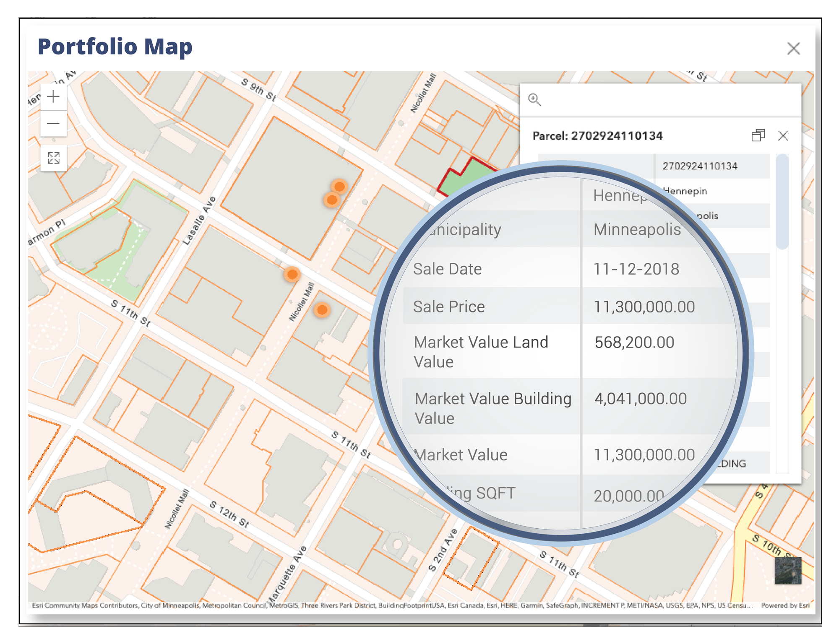Click the parcel ID cell 2702924110134
839x644 pixels.
pyautogui.click(x=700, y=166)
